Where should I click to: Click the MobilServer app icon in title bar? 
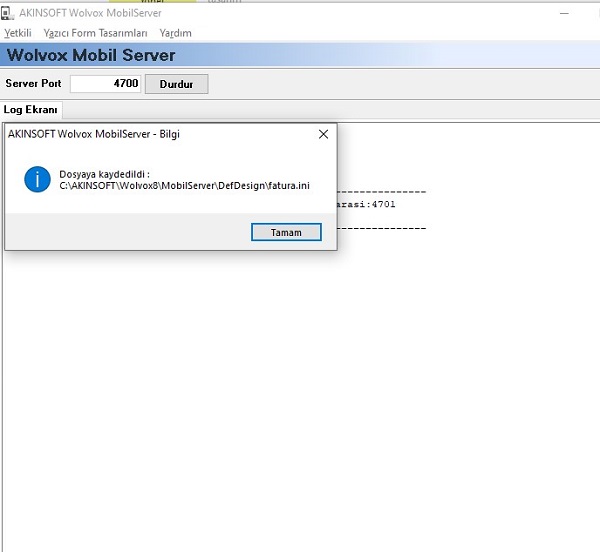[7, 13]
